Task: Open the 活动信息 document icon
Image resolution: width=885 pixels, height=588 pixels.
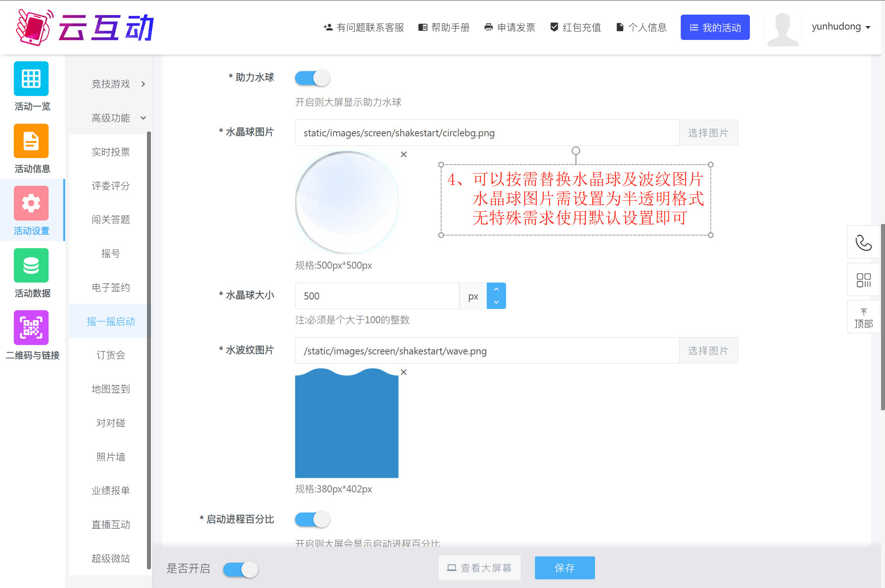Action: coord(31,141)
